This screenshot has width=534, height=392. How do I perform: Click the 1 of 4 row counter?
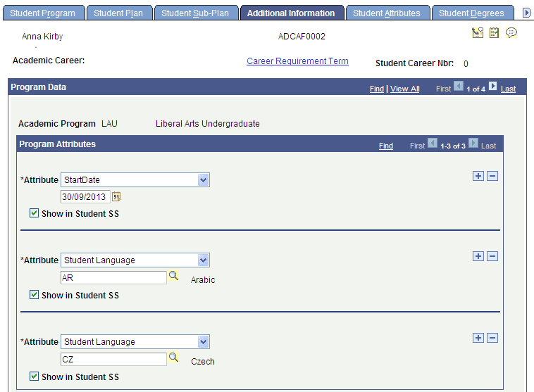tap(476, 89)
